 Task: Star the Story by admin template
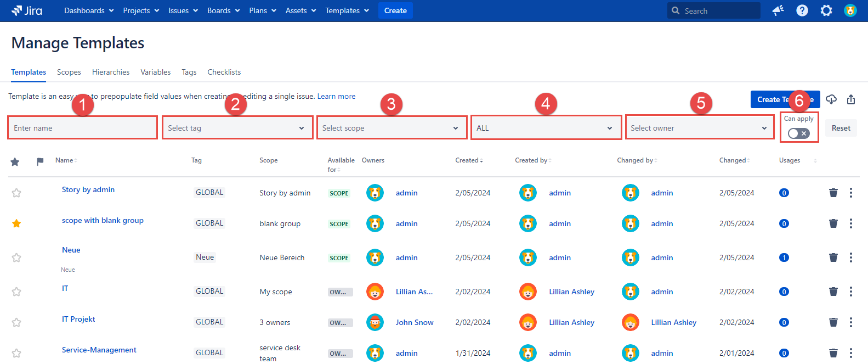(x=16, y=193)
